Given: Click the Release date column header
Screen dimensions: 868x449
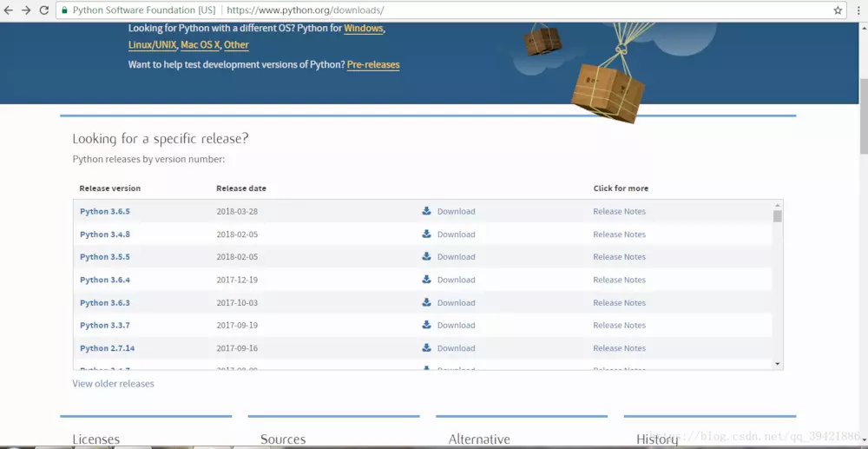Looking at the screenshot, I should 240,188.
